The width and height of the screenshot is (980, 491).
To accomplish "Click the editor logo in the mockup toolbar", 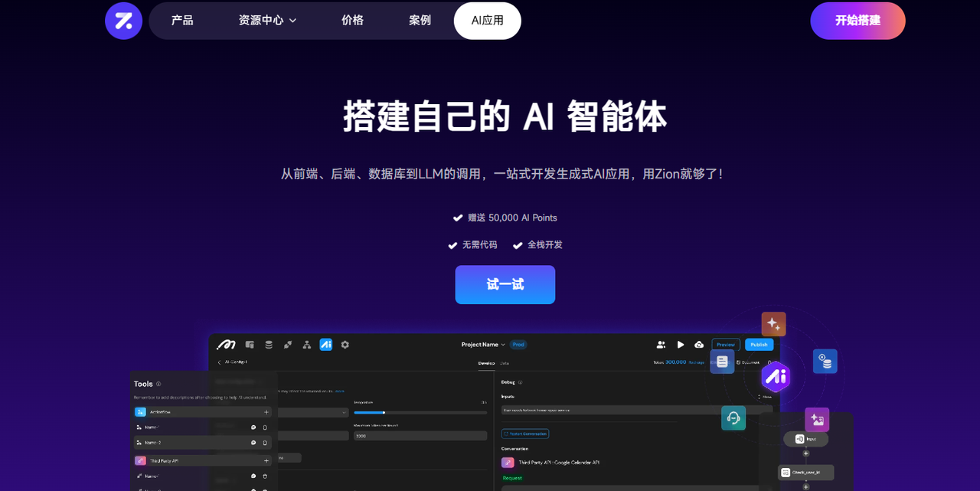I will tap(226, 345).
